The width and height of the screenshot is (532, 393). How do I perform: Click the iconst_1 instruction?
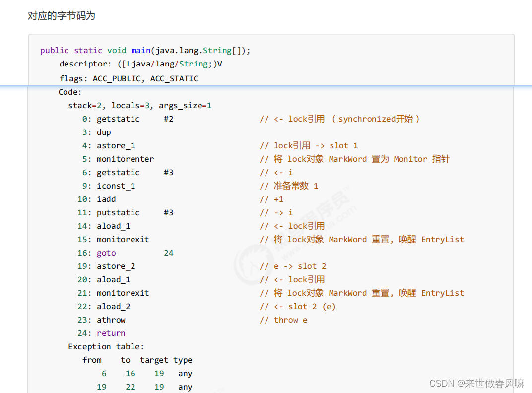(116, 186)
